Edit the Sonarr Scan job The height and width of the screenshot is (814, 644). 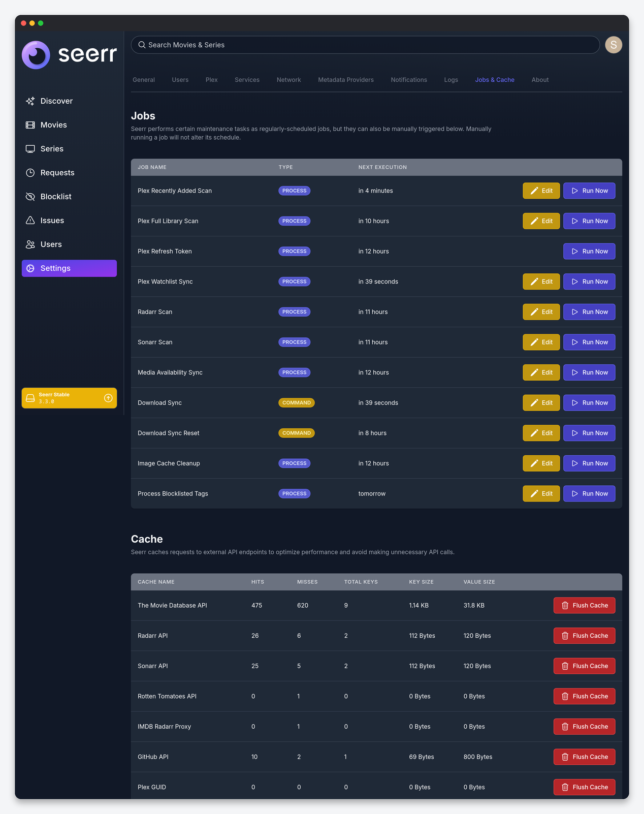(x=541, y=342)
